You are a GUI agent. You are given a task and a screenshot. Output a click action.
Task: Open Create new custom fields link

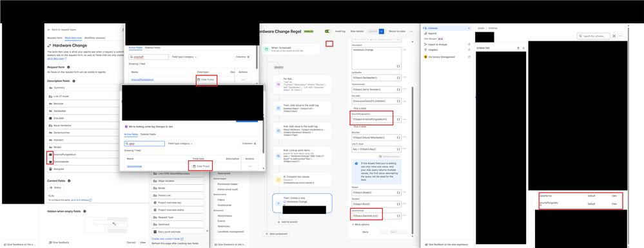(167, 238)
